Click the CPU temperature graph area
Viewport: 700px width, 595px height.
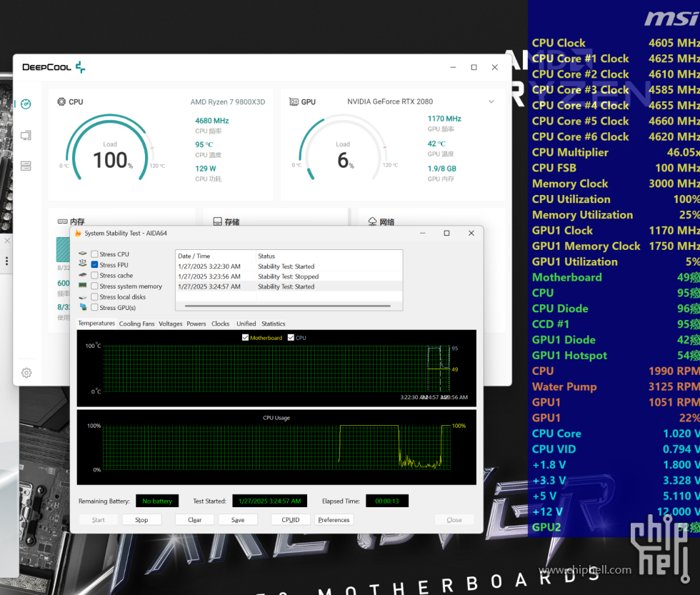click(x=276, y=369)
